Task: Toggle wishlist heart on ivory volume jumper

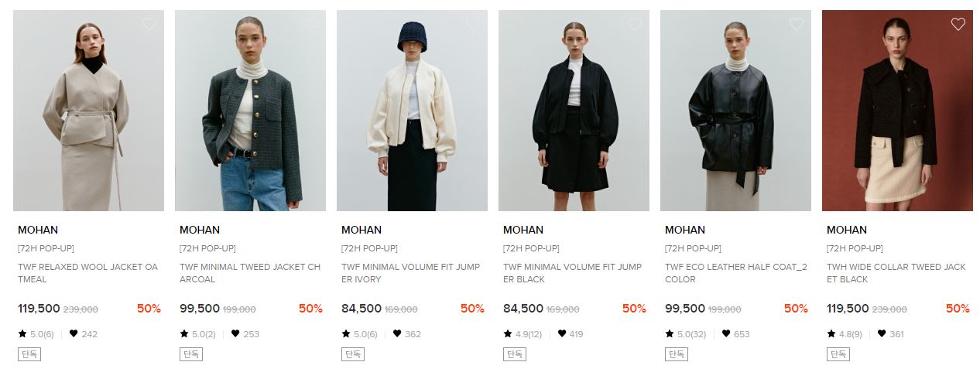Action: tap(473, 24)
